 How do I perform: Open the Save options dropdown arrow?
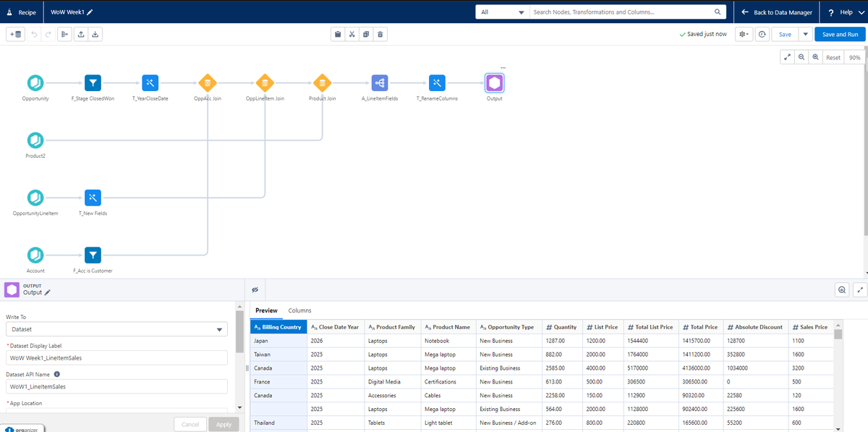(804, 34)
